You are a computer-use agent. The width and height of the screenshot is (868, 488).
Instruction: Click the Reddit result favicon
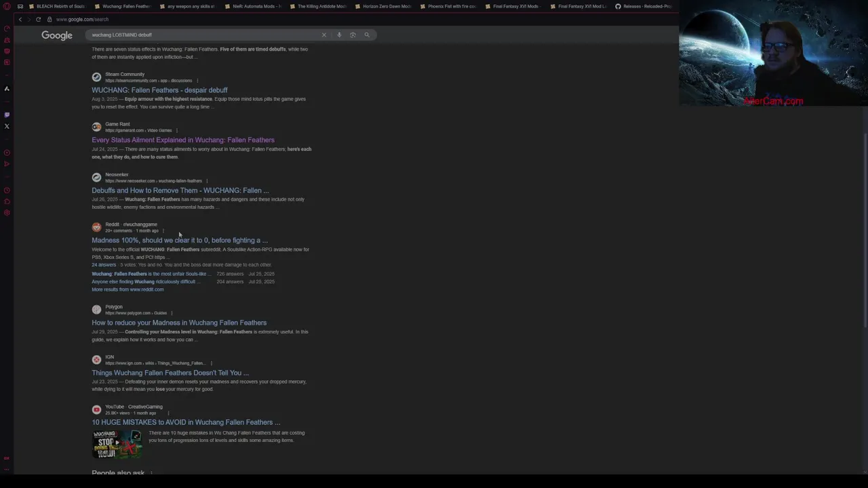[96, 227]
